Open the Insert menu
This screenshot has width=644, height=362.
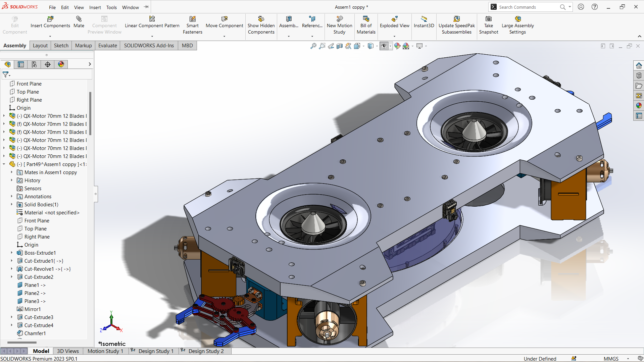coord(95,7)
